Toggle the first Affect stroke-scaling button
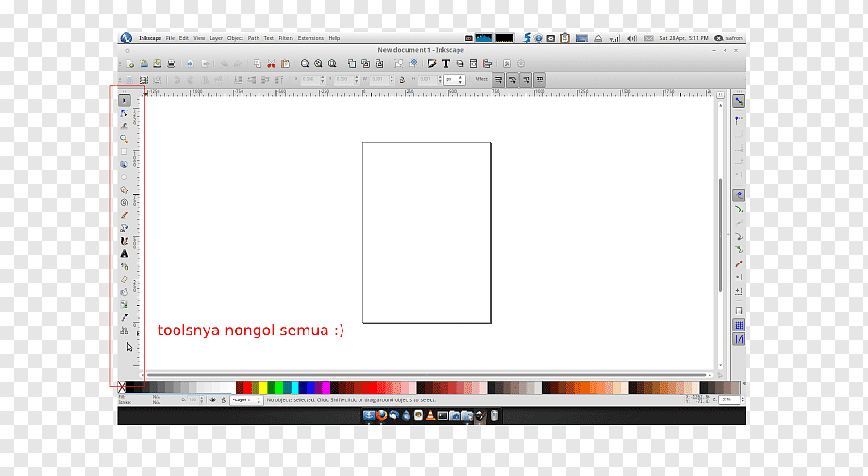The height and width of the screenshot is (476, 868). point(498,80)
